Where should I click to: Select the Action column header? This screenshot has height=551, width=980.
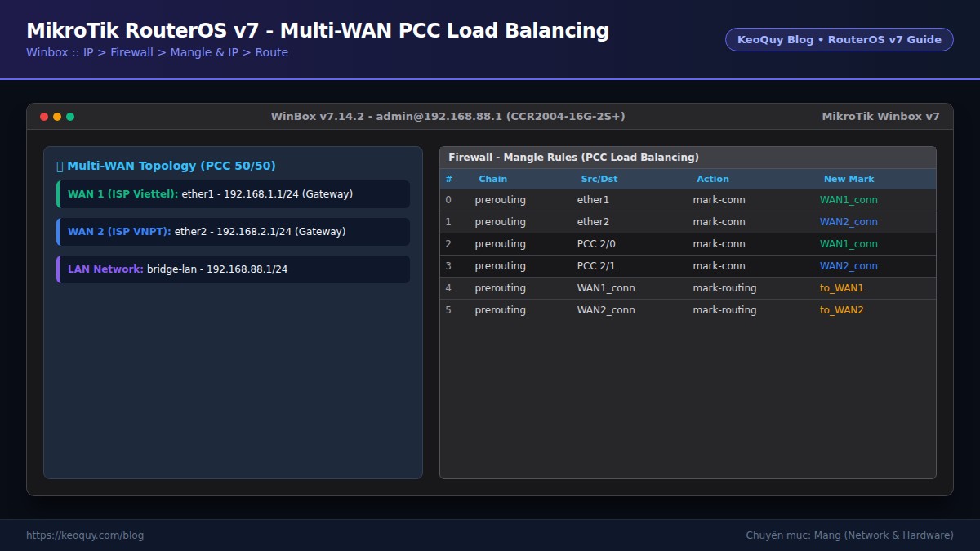click(712, 179)
